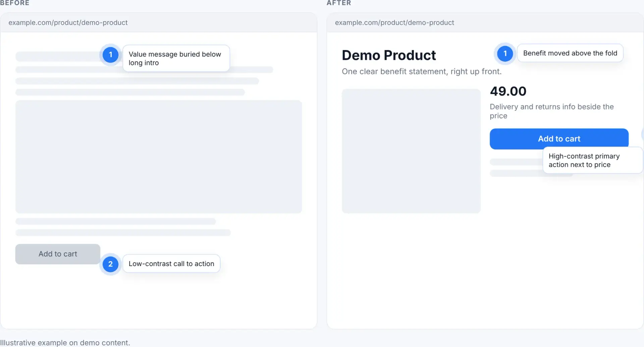
Task: Click the After panel URL bar text
Action: click(x=394, y=22)
